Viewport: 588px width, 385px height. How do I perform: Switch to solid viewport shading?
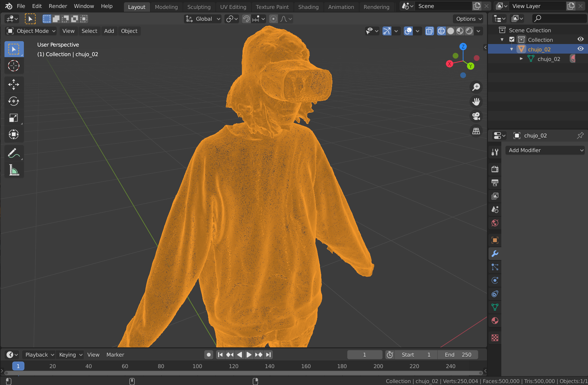pos(451,31)
